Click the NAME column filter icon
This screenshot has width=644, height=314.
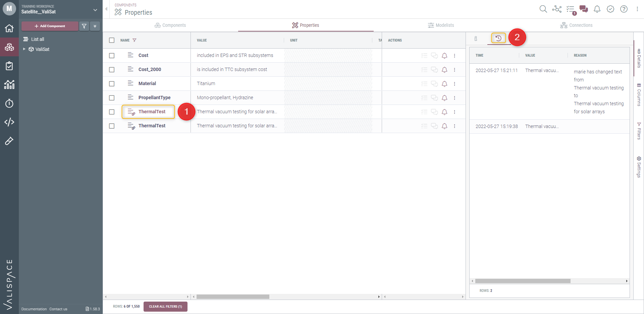pos(135,40)
